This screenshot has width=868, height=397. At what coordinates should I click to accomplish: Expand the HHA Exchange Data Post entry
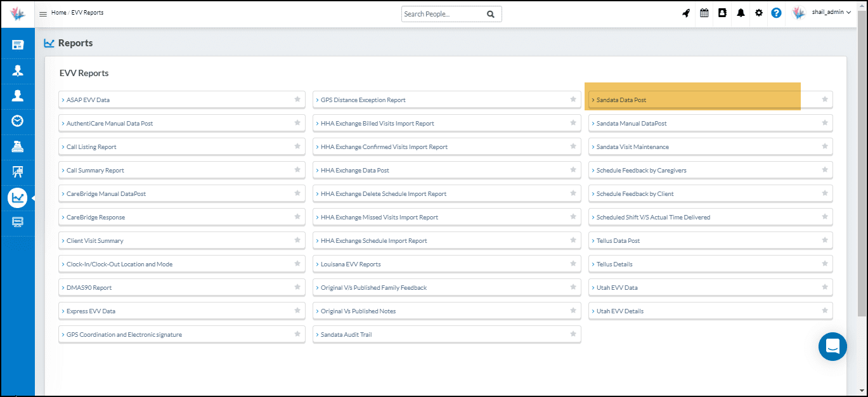coord(356,170)
